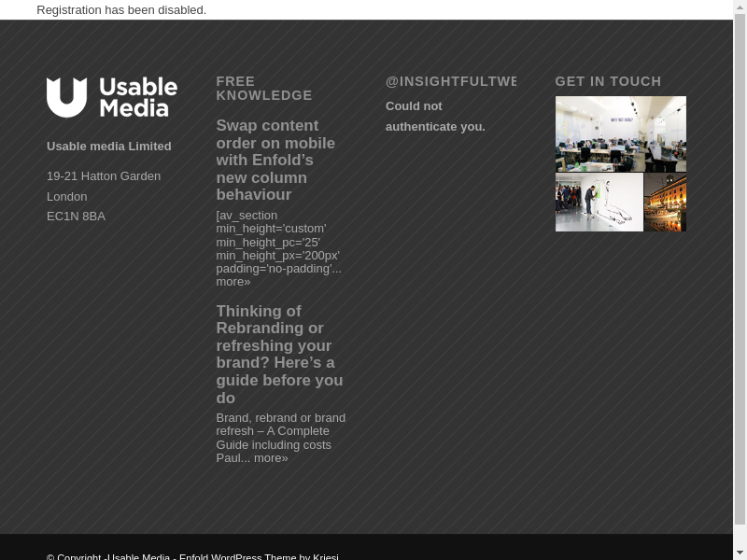This screenshot has width=747, height=560.
Task: Click the scrollbar up arrow
Action: pos(740,7)
